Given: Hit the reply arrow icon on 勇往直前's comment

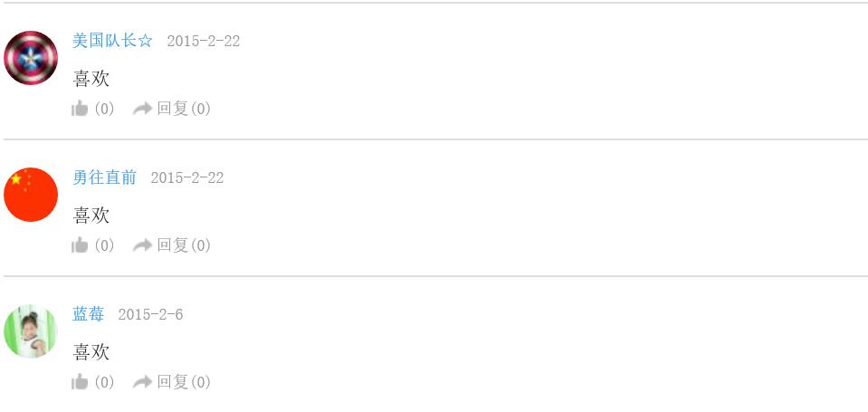Looking at the screenshot, I should (x=142, y=245).
